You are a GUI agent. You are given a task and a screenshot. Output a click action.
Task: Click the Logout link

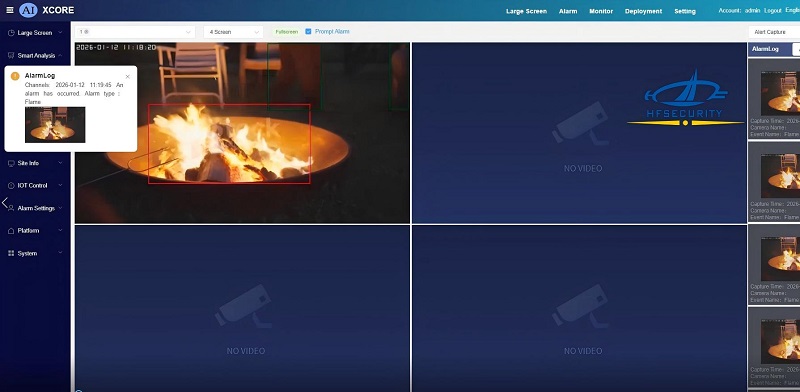pyautogui.click(x=772, y=11)
